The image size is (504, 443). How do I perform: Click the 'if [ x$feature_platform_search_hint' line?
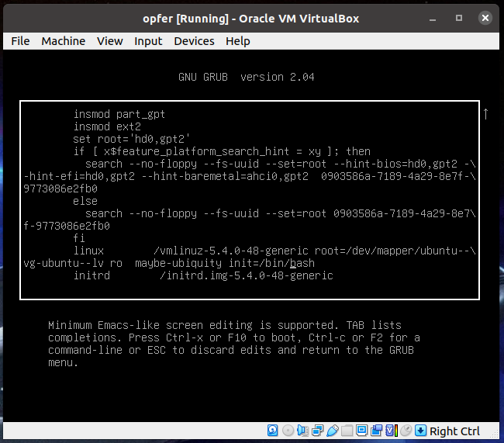[222, 151]
